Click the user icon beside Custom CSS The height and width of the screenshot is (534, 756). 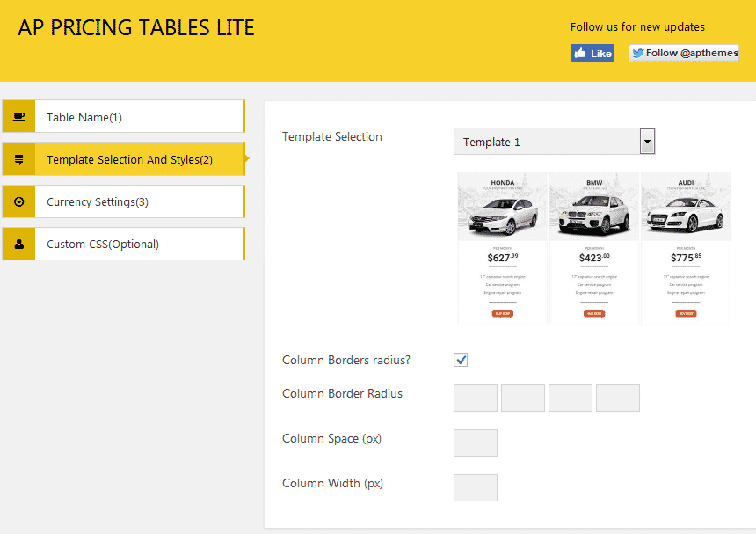coord(18,244)
